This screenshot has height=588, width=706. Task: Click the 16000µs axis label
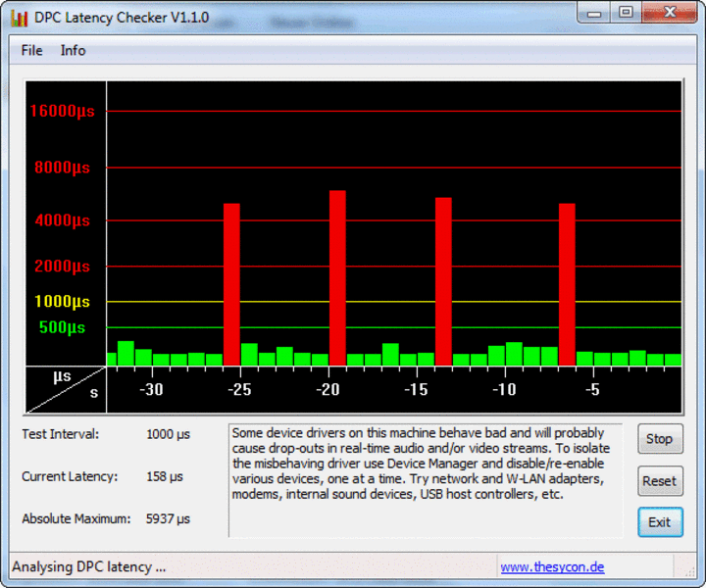point(62,111)
